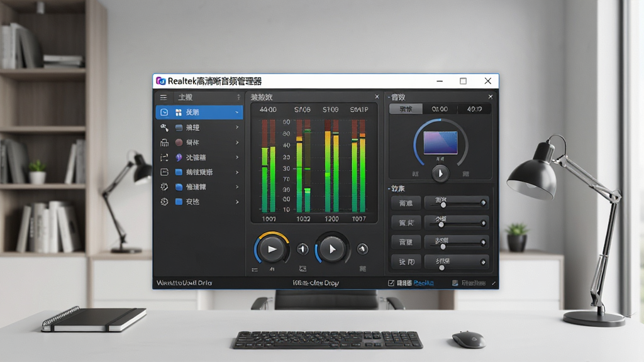Click the card outline icon in fifth sidebar row
Image resolution: width=644 pixels, height=362 pixels.
(x=164, y=172)
